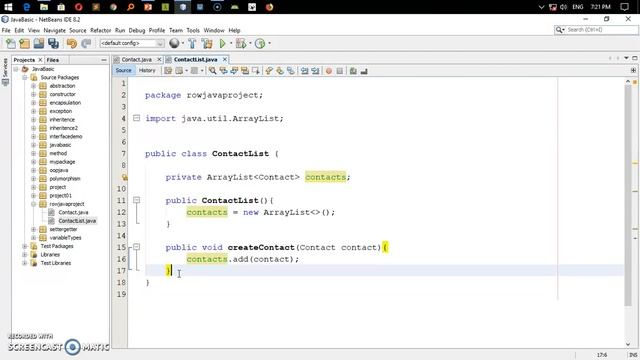Image resolution: width=640 pixels, height=360 pixels.
Task: Open the Services side tab
Action: tap(5, 71)
